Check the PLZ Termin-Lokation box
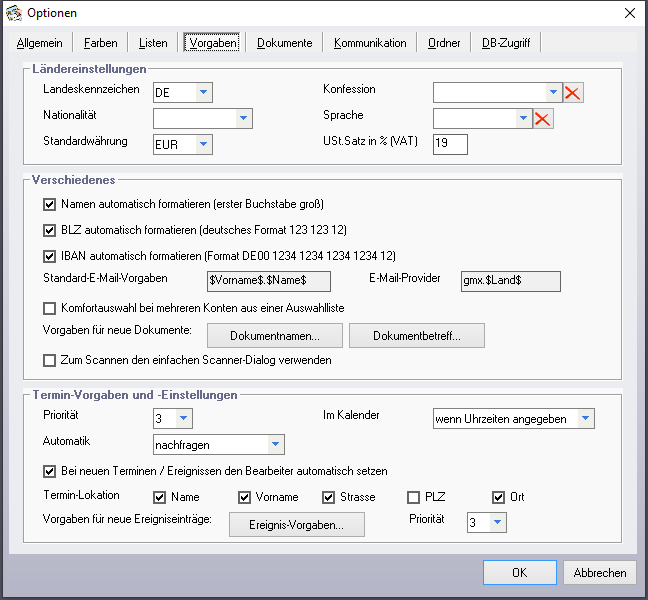Viewport: 648px width, 600px height. (x=414, y=497)
